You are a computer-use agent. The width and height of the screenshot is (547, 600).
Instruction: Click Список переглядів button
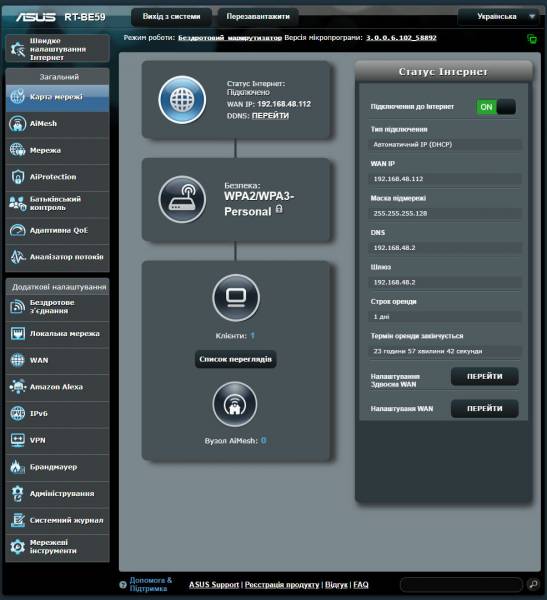235,359
